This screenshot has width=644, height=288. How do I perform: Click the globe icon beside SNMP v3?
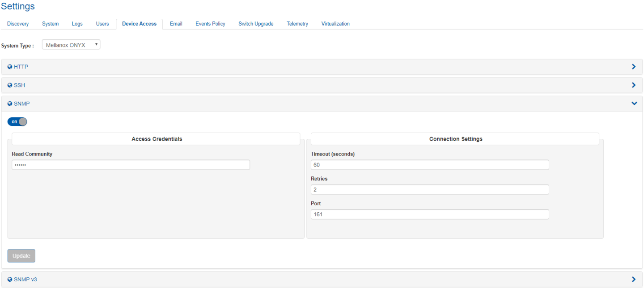tap(10, 279)
